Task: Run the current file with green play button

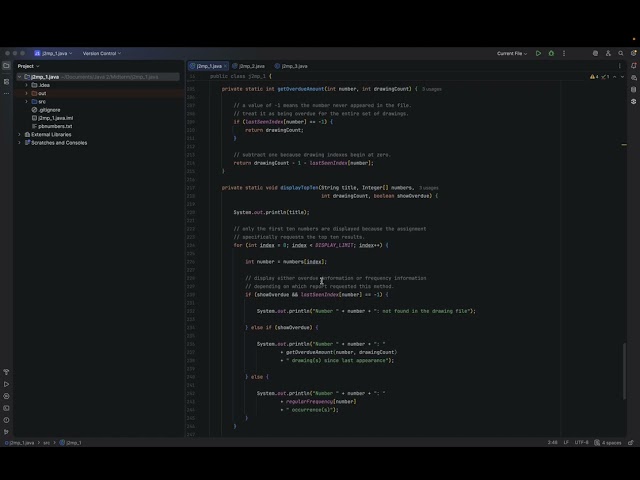Action: coord(538,53)
